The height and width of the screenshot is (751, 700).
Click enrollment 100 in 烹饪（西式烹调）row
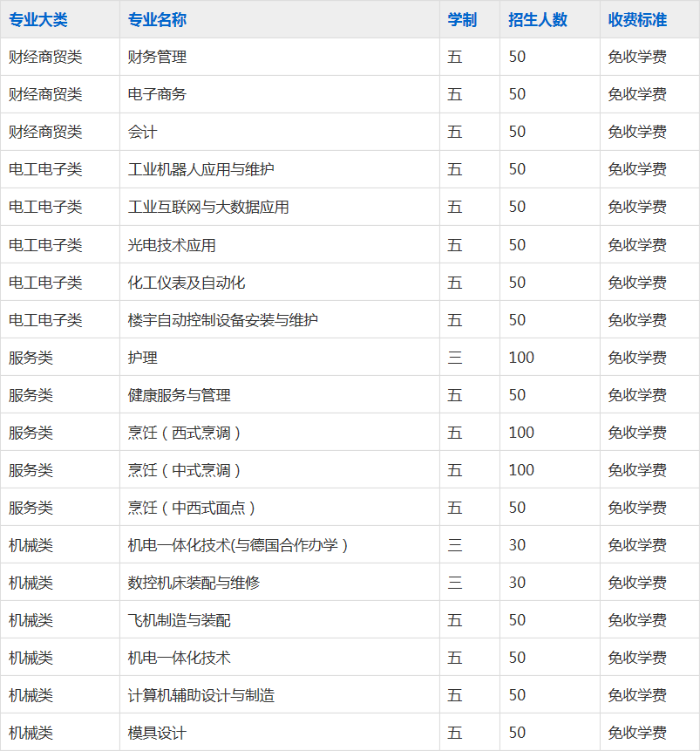521,433
